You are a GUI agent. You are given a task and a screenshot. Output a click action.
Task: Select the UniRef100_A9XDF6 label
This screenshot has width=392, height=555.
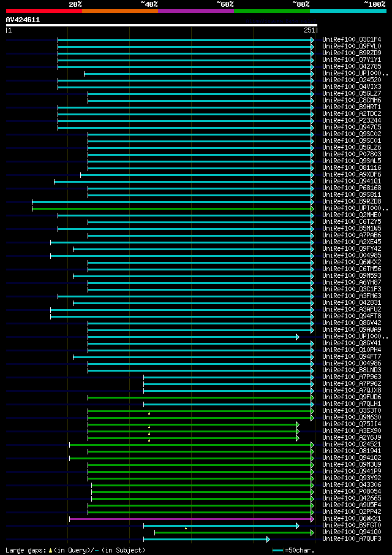click(x=352, y=175)
